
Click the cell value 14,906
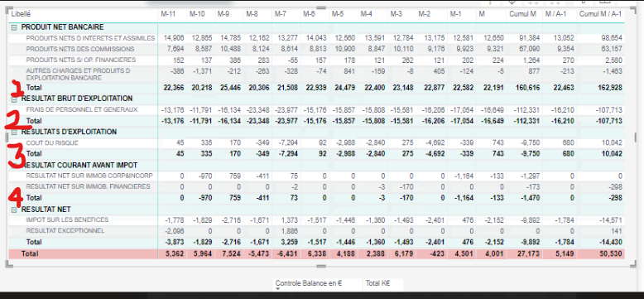tap(174, 38)
